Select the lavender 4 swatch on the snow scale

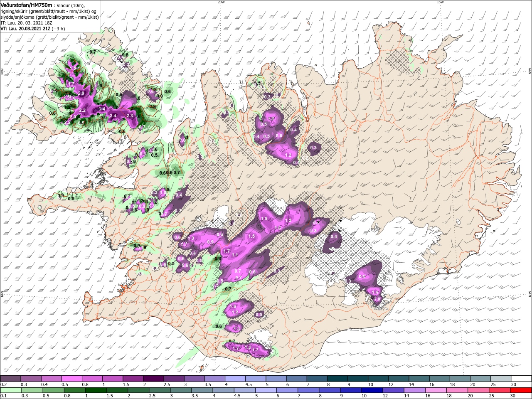[235, 379]
